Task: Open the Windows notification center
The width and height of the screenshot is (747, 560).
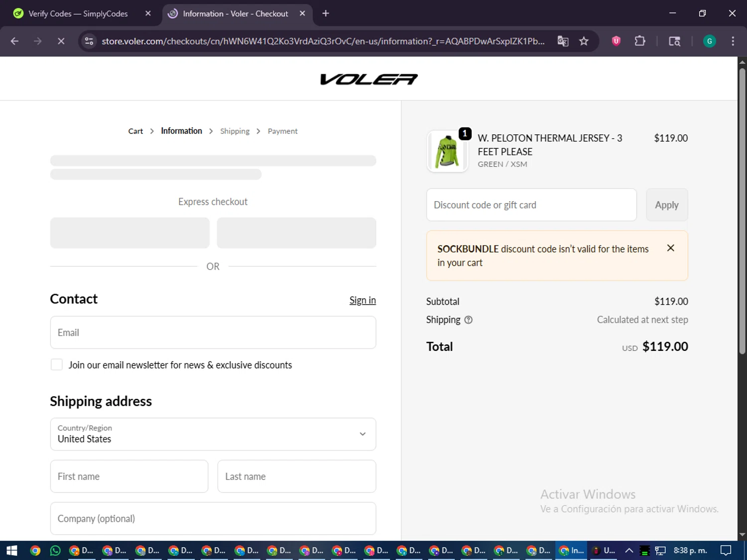Action: pos(726,551)
